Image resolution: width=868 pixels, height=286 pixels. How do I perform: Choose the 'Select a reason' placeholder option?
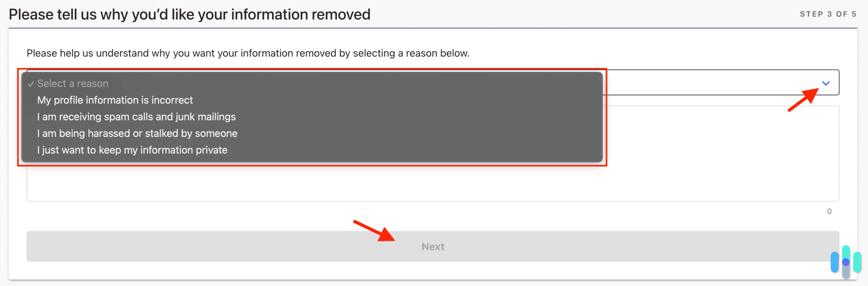pos(73,83)
